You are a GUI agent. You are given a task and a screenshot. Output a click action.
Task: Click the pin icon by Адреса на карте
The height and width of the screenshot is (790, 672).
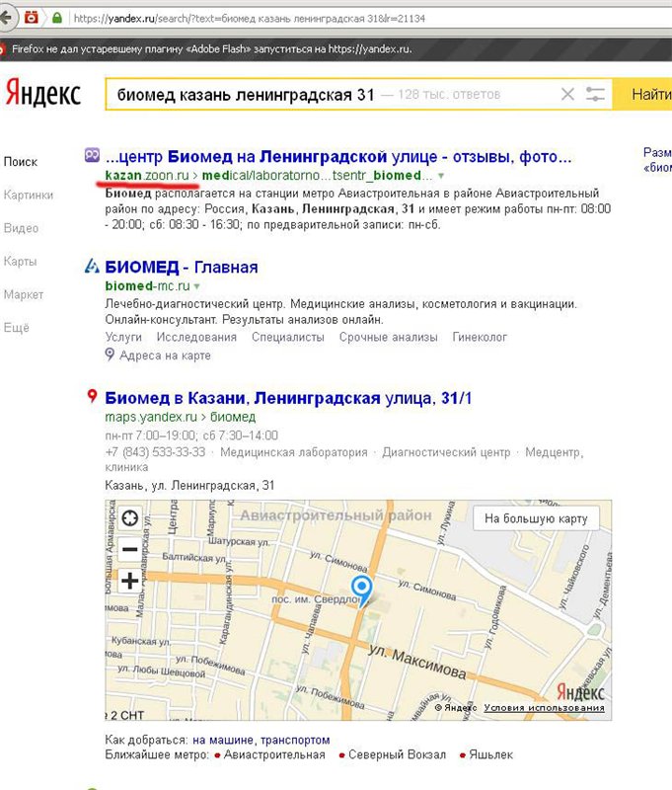point(110,355)
